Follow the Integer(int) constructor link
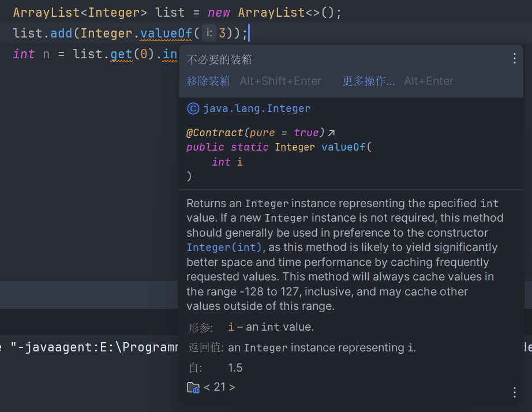The width and height of the screenshot is (532, 412). 224,248
